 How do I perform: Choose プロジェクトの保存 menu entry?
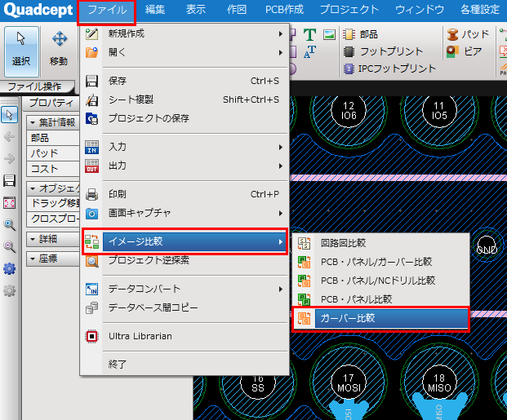185,118
